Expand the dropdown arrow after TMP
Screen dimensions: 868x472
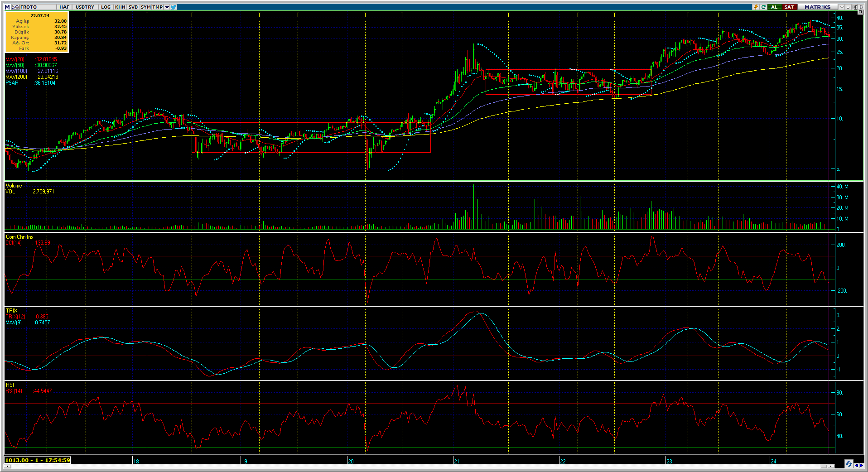click(167, 7)
